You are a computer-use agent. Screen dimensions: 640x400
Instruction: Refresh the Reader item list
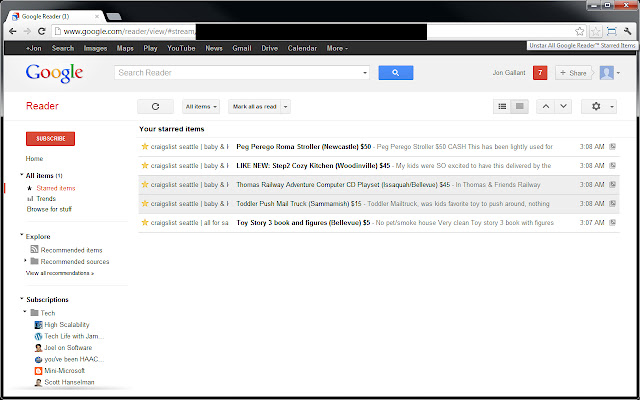[x=155, y=107]
